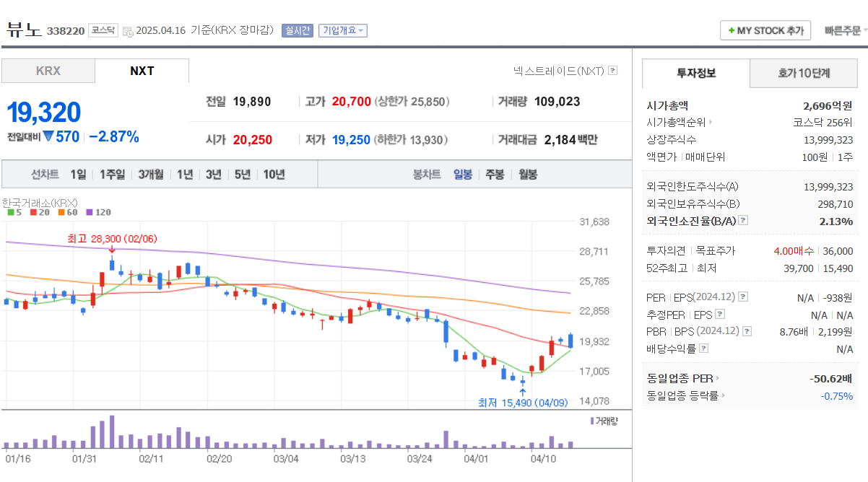Click the 최고 28,300 (02/06) chart marker
Screen dimensions: 868x482
coord(112,237)
